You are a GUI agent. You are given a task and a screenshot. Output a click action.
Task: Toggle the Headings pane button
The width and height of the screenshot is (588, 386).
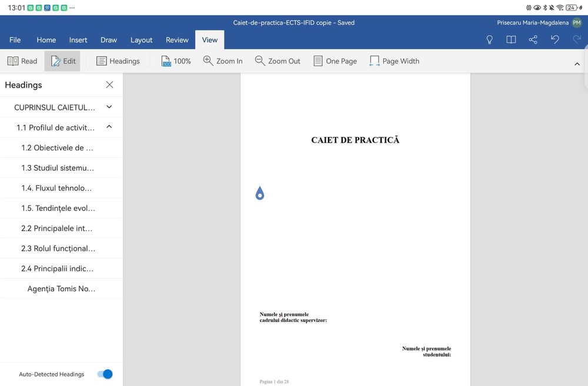[x=118, y=61]
